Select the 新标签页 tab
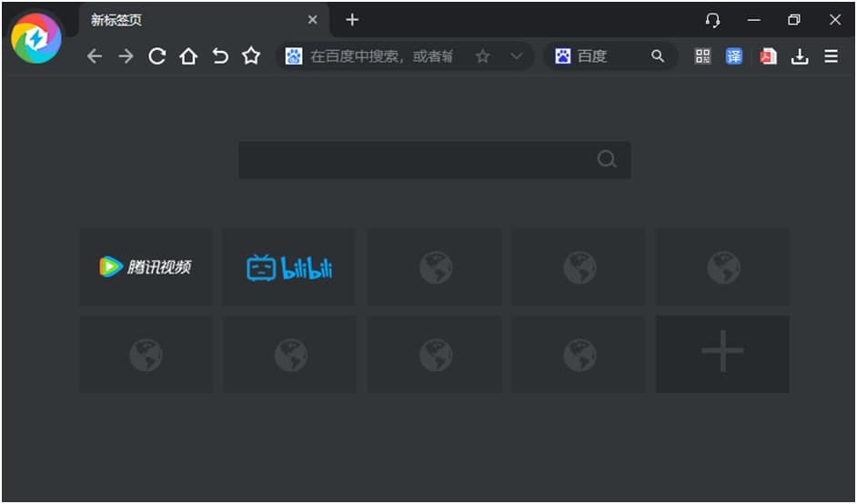The image size is (857, 504). coord(203,20)
